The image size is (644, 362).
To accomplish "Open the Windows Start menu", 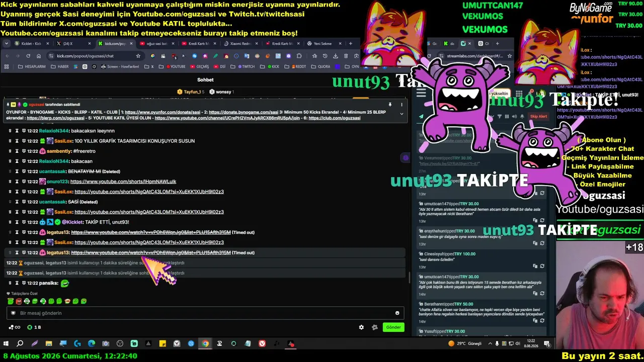I will 6,344.
